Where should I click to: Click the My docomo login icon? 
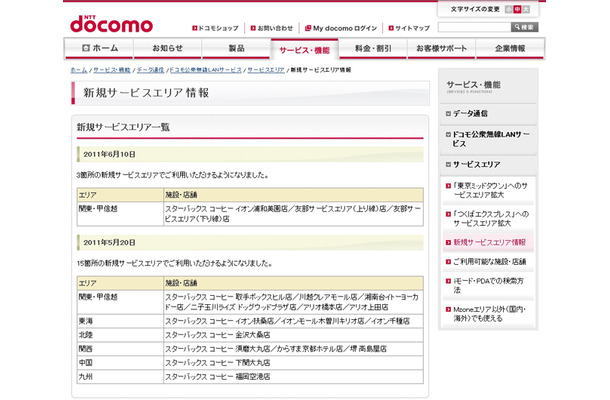[308, 28]
